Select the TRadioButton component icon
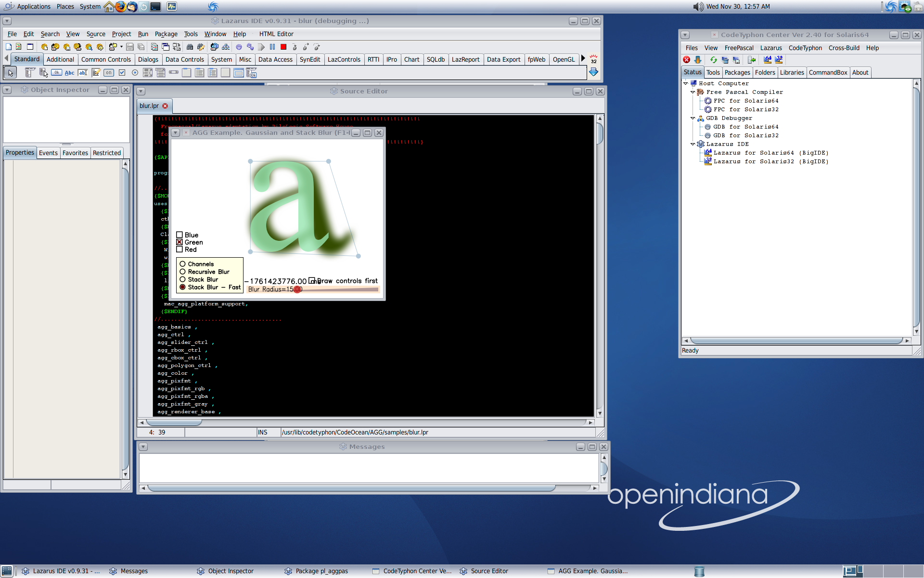Image resolution: width=924 pixels, height=578 pixels. 135,73
